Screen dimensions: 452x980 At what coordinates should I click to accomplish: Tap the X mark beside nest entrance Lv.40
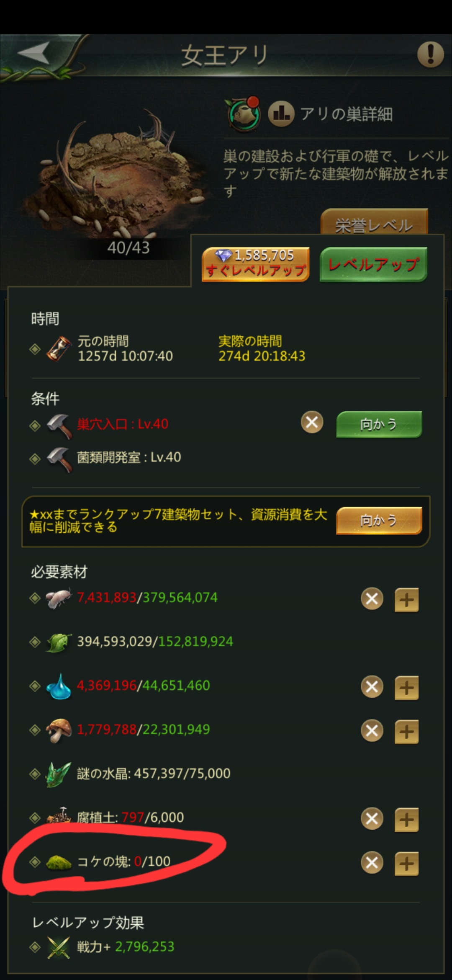[x=312, y=422]
